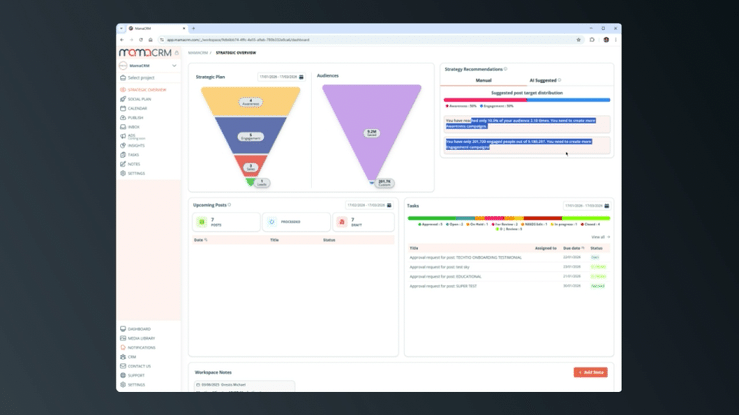Open Social Plan from the sidebar
Viewport: 739px width, 415px height.
click(x=139, y=99)
